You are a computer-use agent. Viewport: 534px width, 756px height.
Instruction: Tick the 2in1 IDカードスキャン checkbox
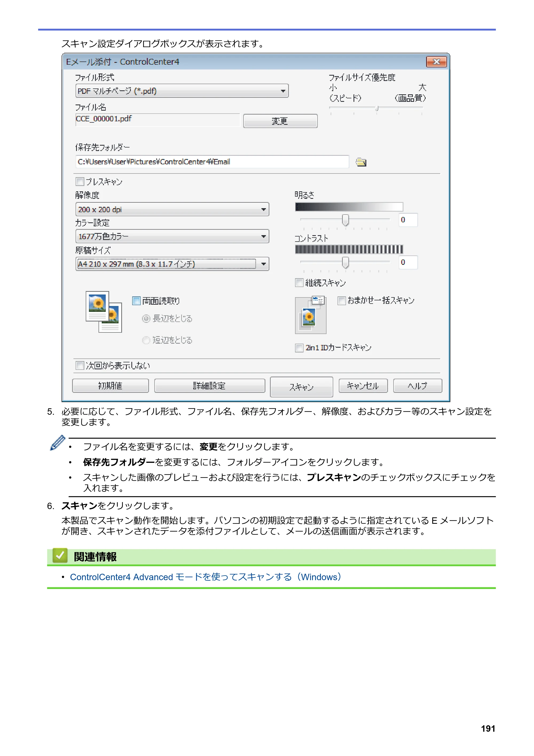coord(299,348)
